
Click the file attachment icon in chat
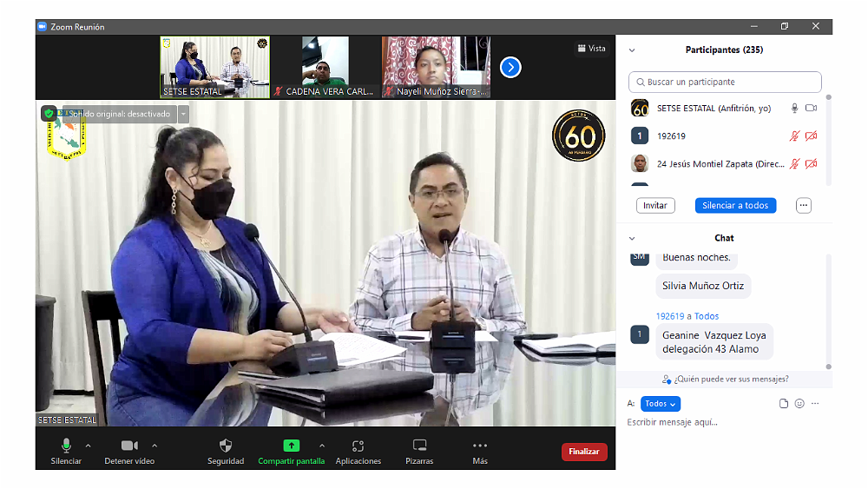coord(784,404)
